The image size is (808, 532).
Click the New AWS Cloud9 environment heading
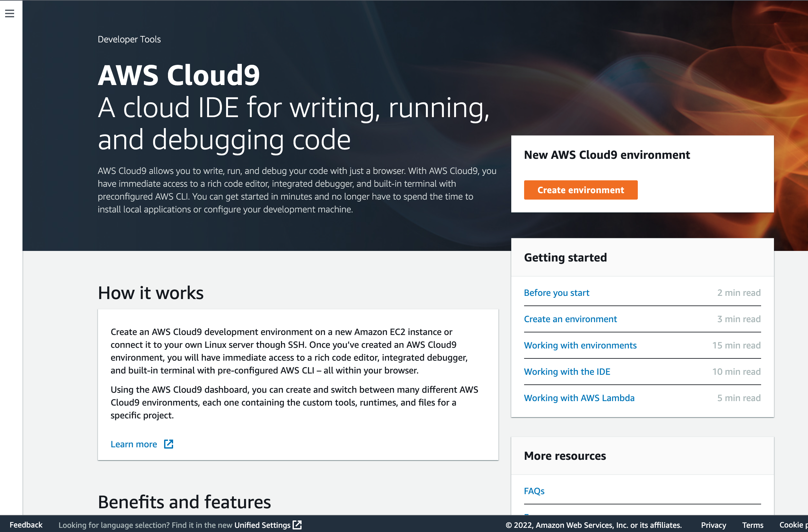pyautogui.click(x=607, y=155)
